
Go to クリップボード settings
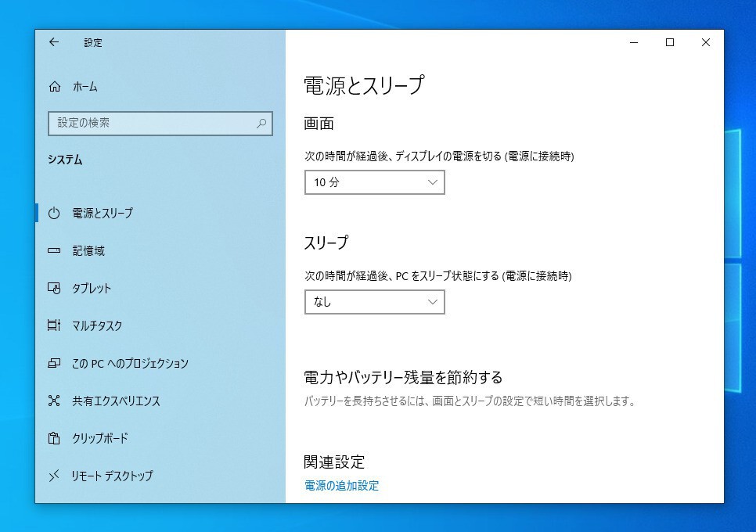click(160, 439)
